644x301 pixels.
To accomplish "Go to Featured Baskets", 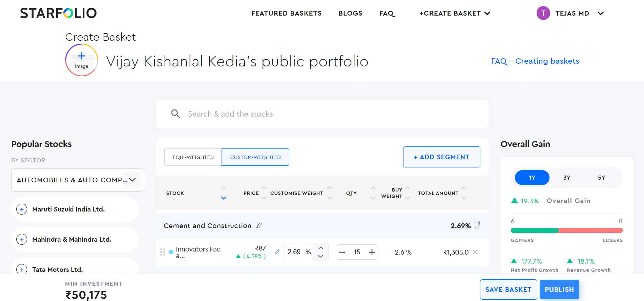I will pyautogui.click(x=286, y=14).
